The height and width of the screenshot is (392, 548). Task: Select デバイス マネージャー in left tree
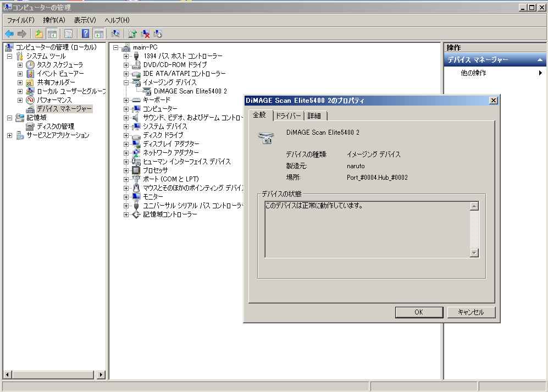[x=64, y=109]
